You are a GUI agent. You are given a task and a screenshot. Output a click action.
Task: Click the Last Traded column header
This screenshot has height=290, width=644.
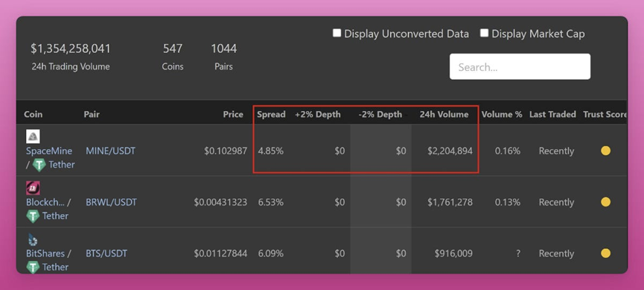click(552, 114)
